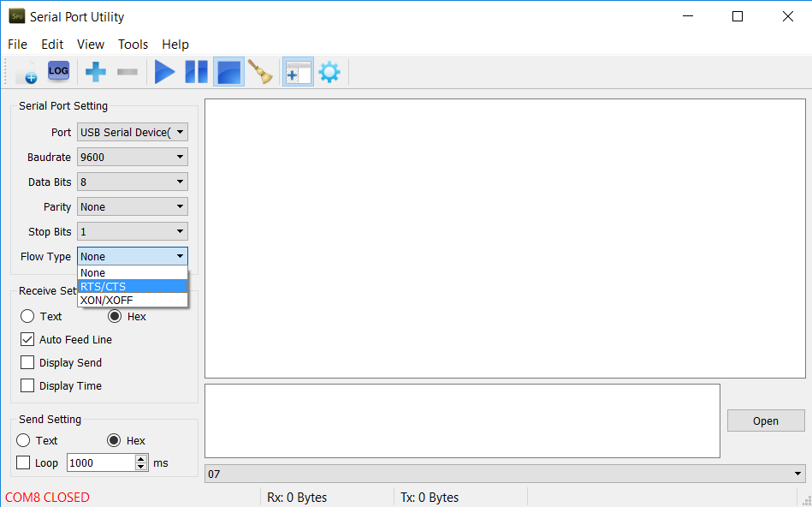Image resolution: width=812 pixels, height=507 pixels.
Task: Click inside the large receive display area
Action: pos(505,238)
